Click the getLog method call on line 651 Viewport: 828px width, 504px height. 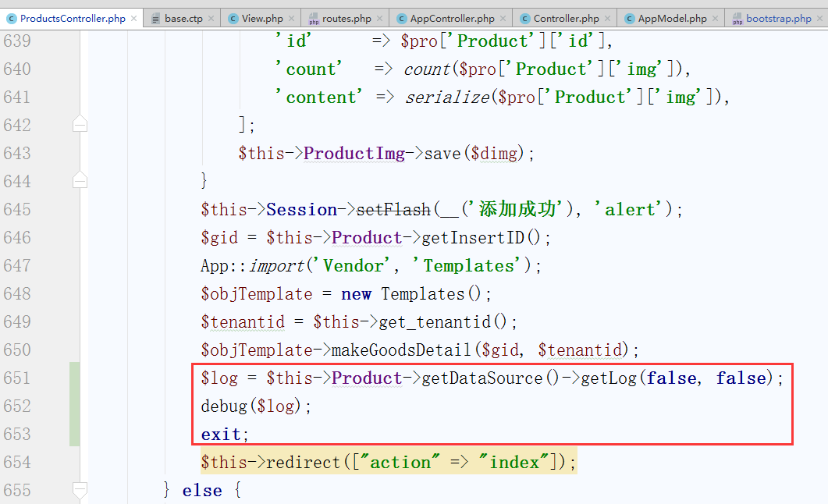pos(606,378)
